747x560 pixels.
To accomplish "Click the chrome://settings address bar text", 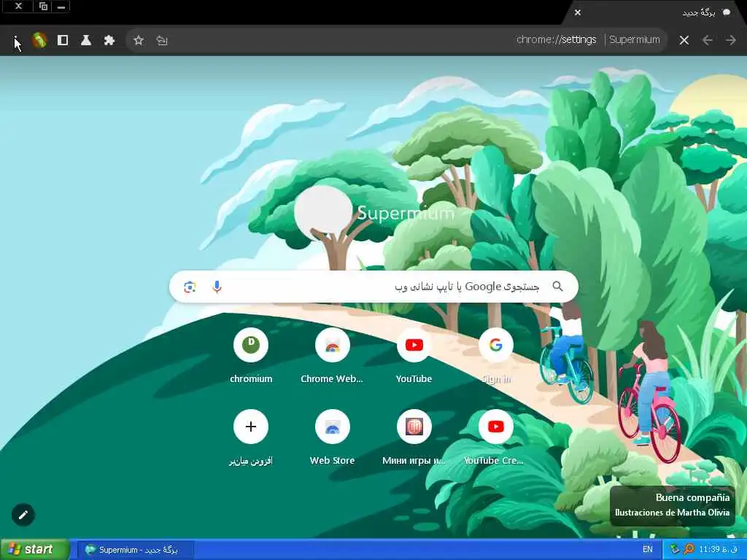I will (556, 40).
